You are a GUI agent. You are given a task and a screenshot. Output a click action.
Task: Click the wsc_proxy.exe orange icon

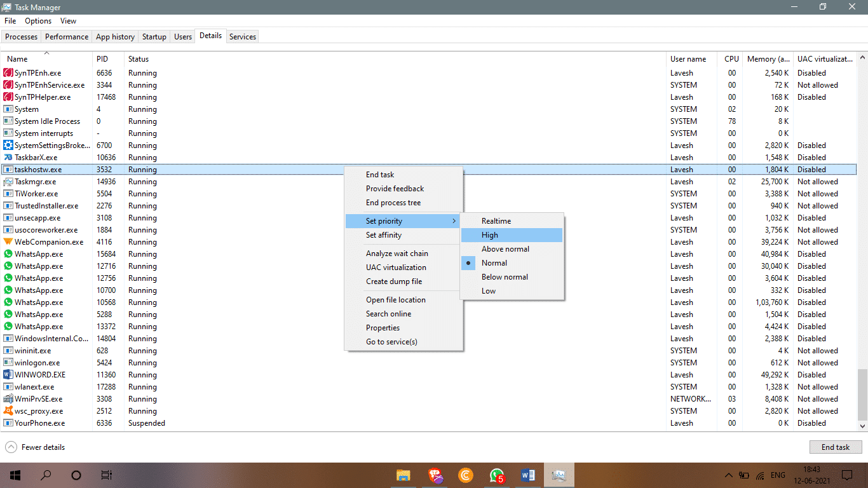(x=8, y=411)
